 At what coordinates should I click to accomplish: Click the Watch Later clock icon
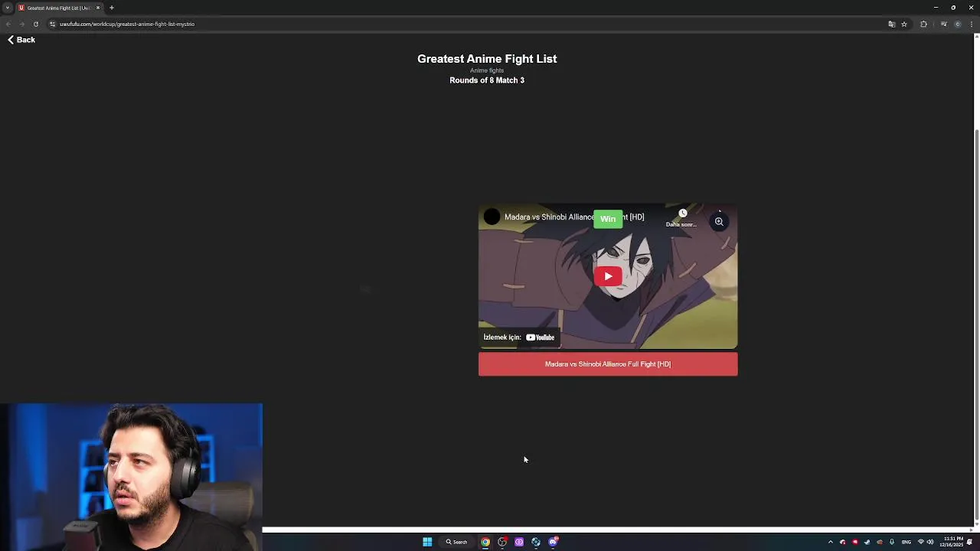[682, 214]
